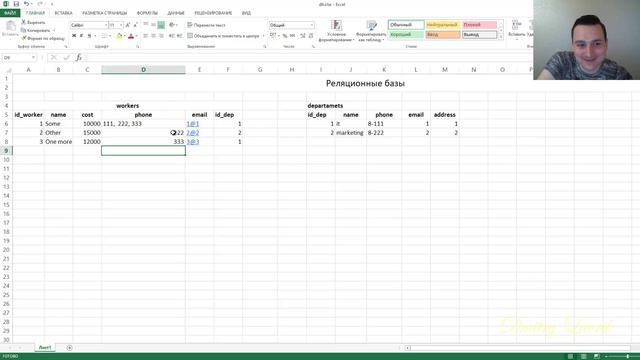
Task: Align text to middle of cell
Action: pos(153,25)
